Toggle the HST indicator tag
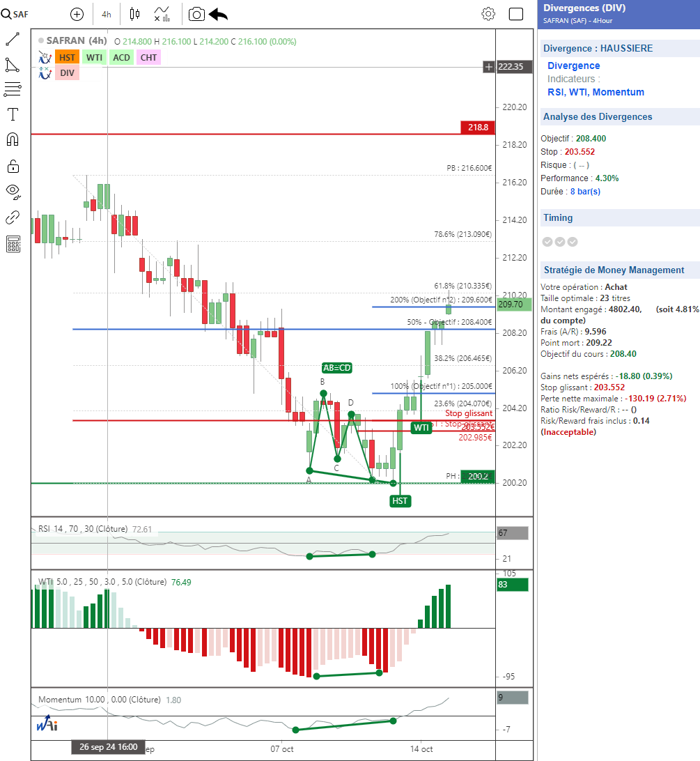This screenshot has width=700, height=761. 67,58
